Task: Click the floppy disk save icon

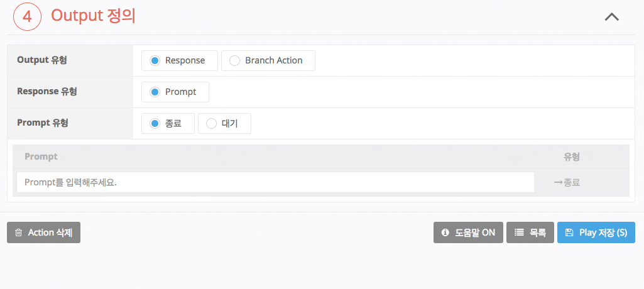Action: [x=569, y=232]
